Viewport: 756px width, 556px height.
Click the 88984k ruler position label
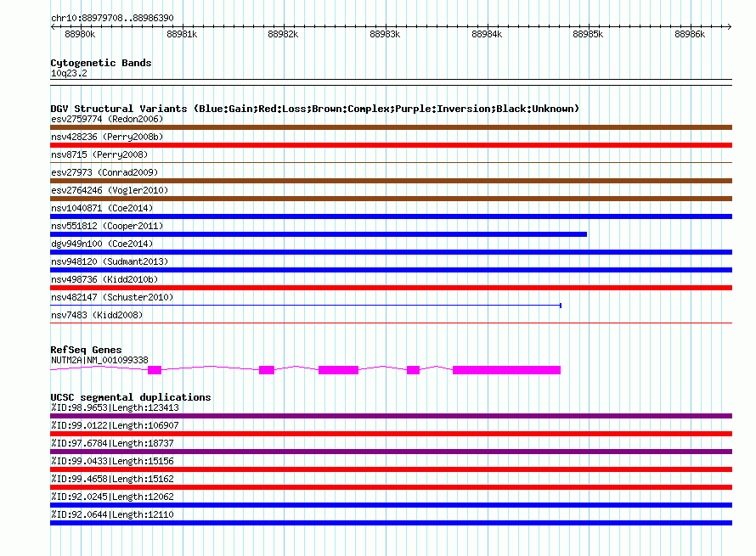point(487,34)
